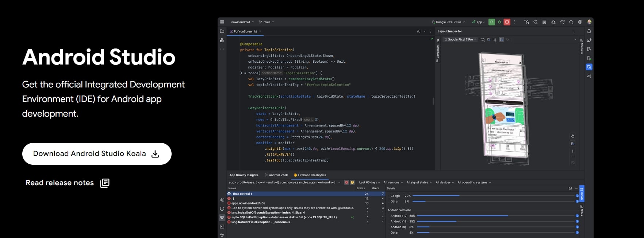Toggle the Attributes side panel
The height and width of the screenshot is (238, 644).
pyautogui.click(x=582, y=47)
